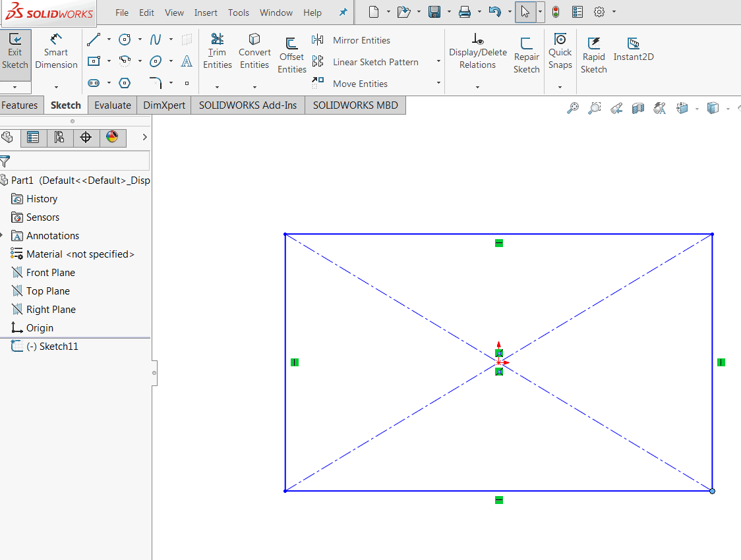Expand the Convert Entities dropdown arrow

[x=254, y=88]
